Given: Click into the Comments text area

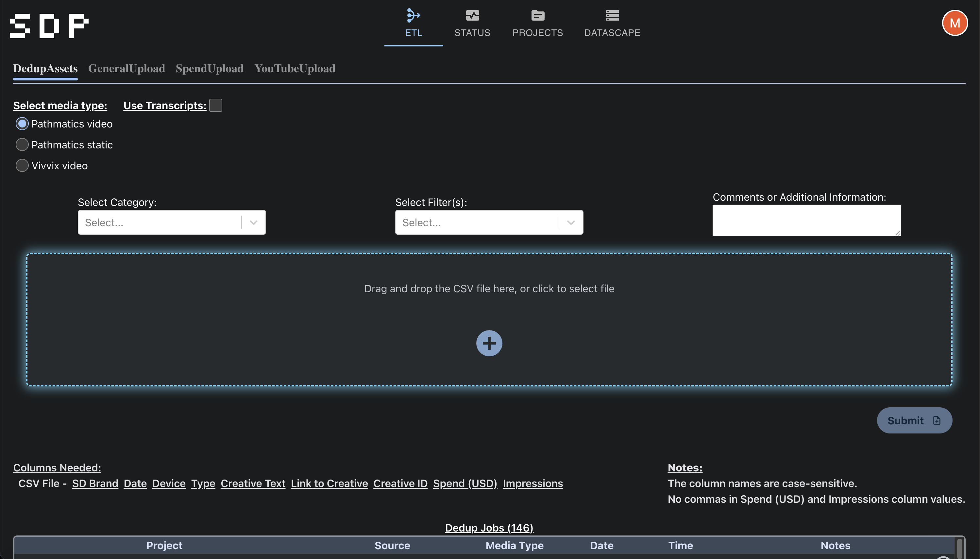Looking at the screenshot, I should click(806, 220).
